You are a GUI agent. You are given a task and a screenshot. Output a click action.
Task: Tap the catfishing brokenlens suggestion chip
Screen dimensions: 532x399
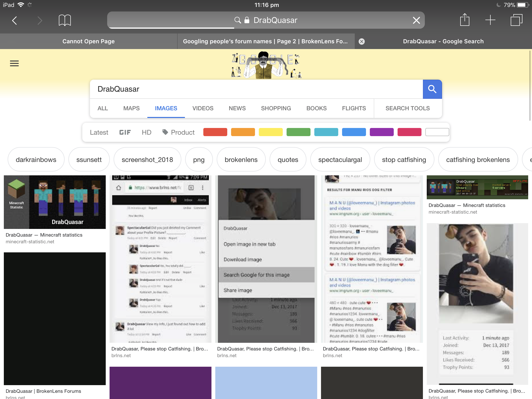[x=478, y=160]
